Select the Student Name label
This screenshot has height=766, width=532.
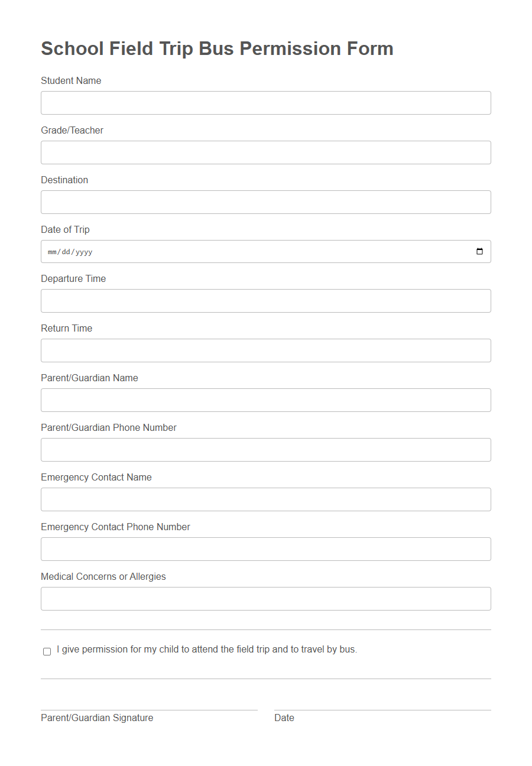71,80
